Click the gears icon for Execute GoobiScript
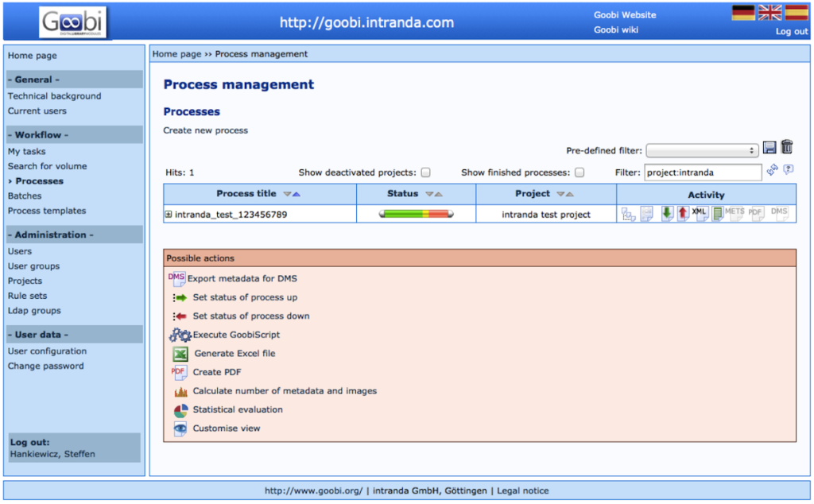This screenshot has height=504, width=814. pyautogui.click(x=180, y=335)
